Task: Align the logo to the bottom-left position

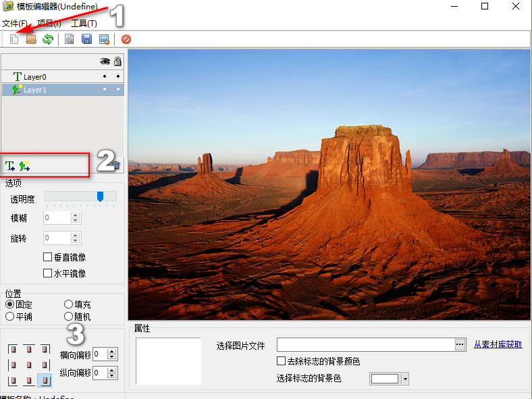Action: tap(13, 381)
